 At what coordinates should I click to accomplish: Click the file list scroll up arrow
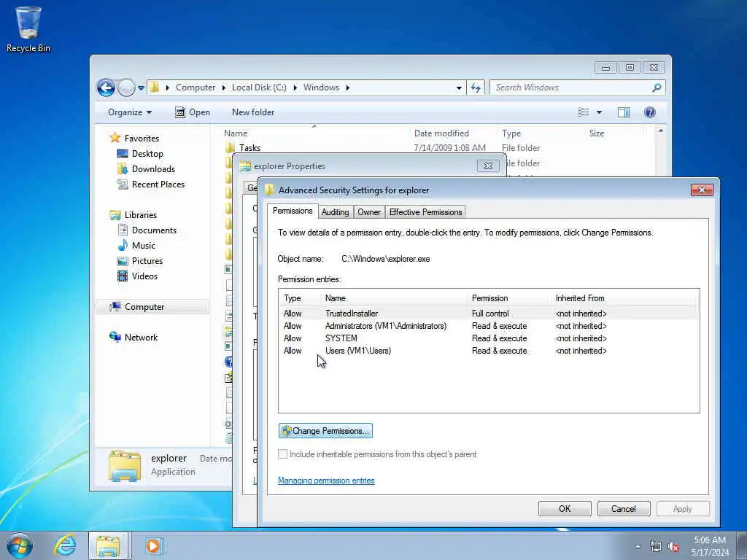[661, 131]
